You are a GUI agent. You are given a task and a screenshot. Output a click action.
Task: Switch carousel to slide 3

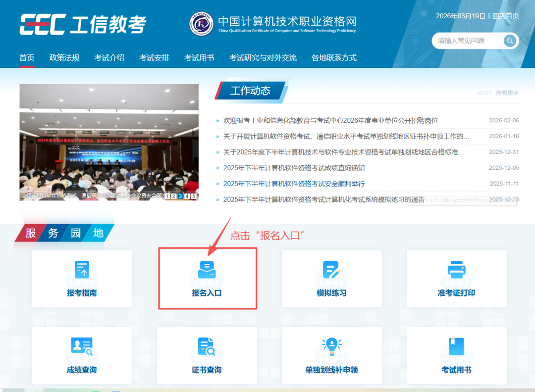pyautogui.click(x=180, y=196)
